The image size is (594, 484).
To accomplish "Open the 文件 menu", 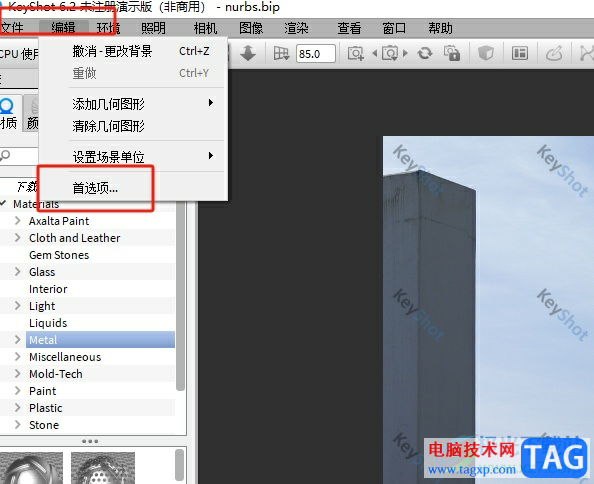I will tap(12, 28).
